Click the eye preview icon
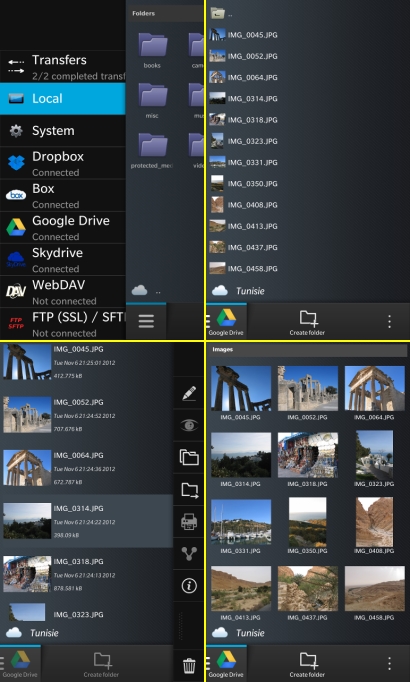Image resolution: width=410 pixels, height=682 pixels. (189, 425)
